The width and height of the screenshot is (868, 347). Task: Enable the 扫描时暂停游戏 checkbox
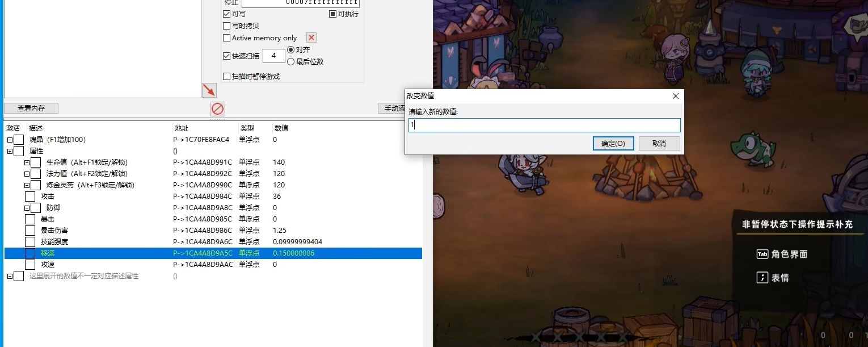pyautogui.click(x=227, y=76)
